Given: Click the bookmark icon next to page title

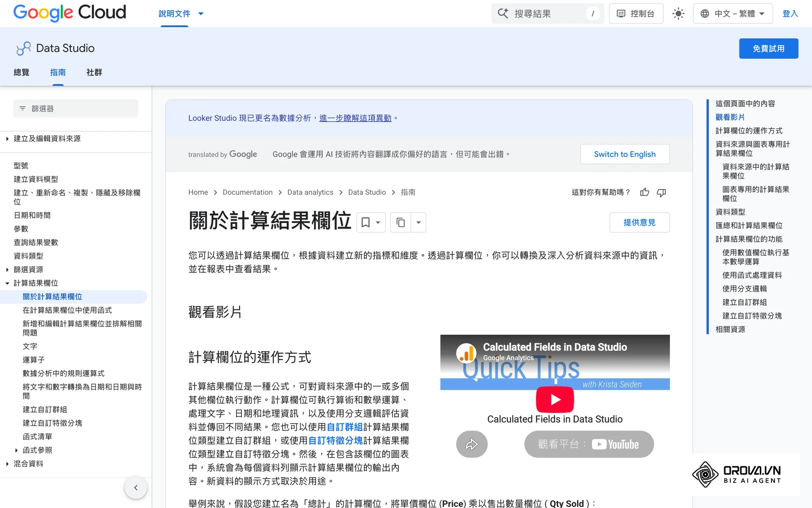Looking at the screenshot, I should pyautogui.click(x=365, y=223).
